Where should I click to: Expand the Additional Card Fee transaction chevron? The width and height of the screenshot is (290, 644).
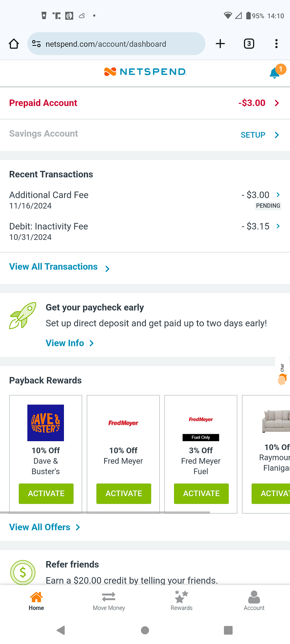(278, 195)
